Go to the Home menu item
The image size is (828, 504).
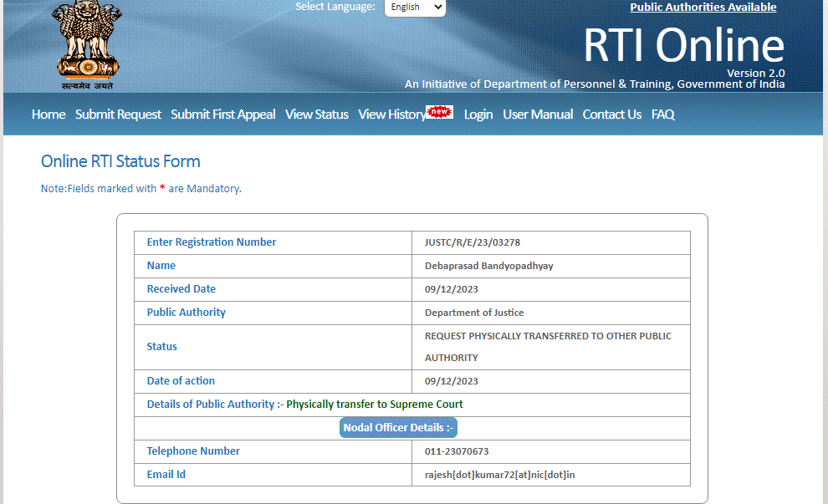[49, 115]
